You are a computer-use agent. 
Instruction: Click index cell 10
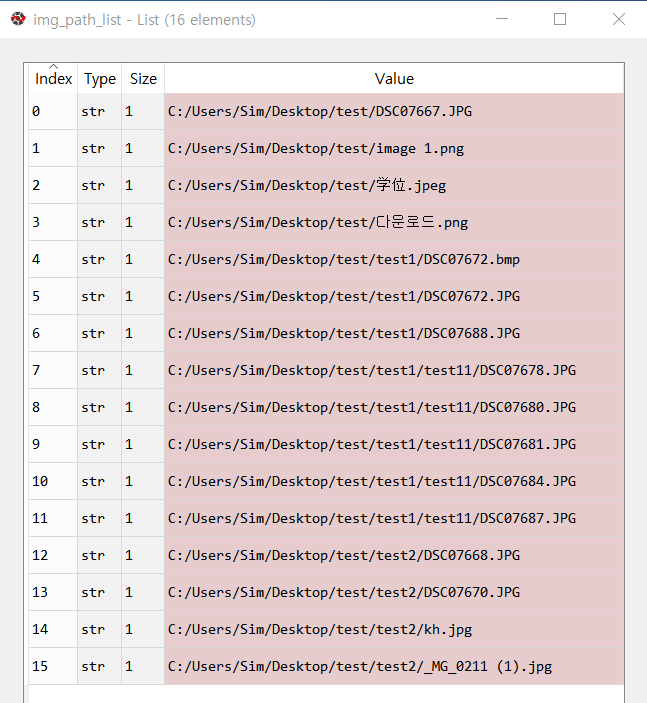coord(53,482)
